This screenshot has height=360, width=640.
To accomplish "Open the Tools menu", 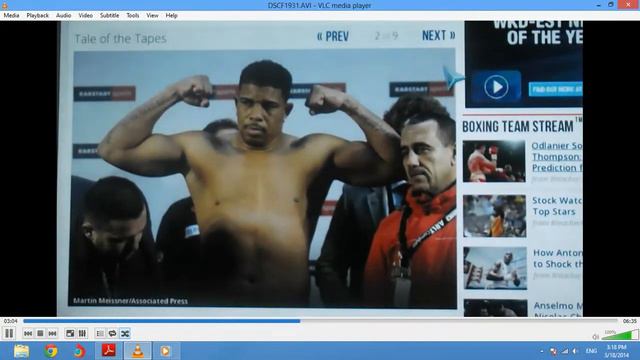I will (x=133, y=16).
